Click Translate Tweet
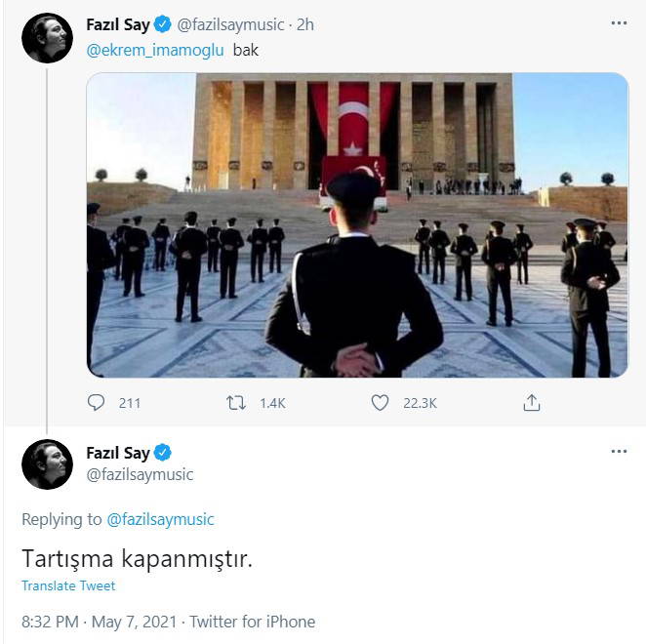 point(68,586)
